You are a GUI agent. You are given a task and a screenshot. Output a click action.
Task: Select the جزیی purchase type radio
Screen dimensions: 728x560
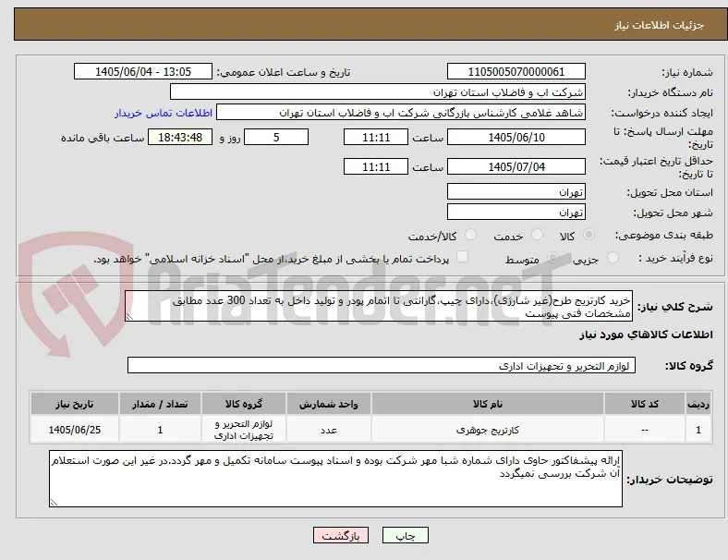(x=613, y=257)
